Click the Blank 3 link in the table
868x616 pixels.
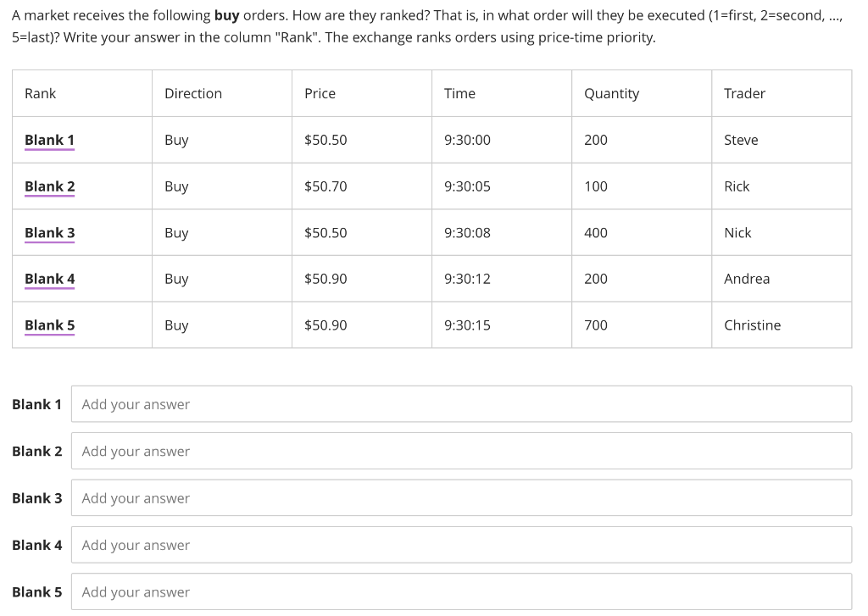pyautogui.click(x=48, y=233)
